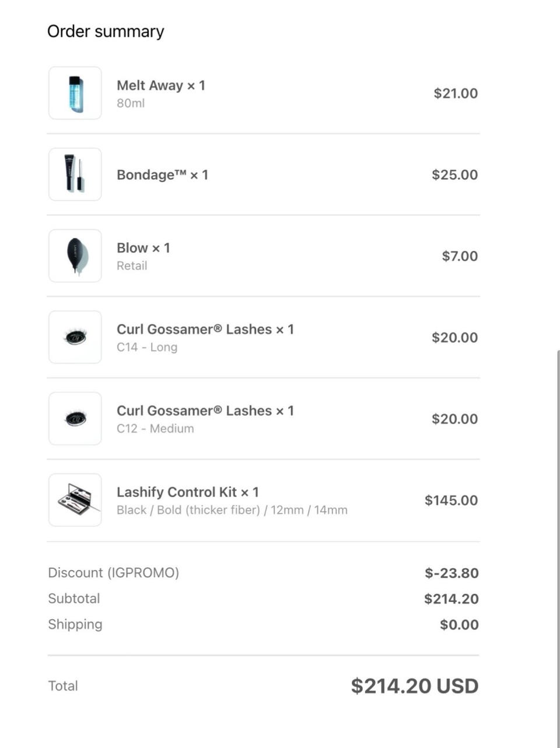The height and width of the screenshot is (748, 560).
Task: Click the Bondage adhesive product thumbnail
Action: (x=75, y=174)
